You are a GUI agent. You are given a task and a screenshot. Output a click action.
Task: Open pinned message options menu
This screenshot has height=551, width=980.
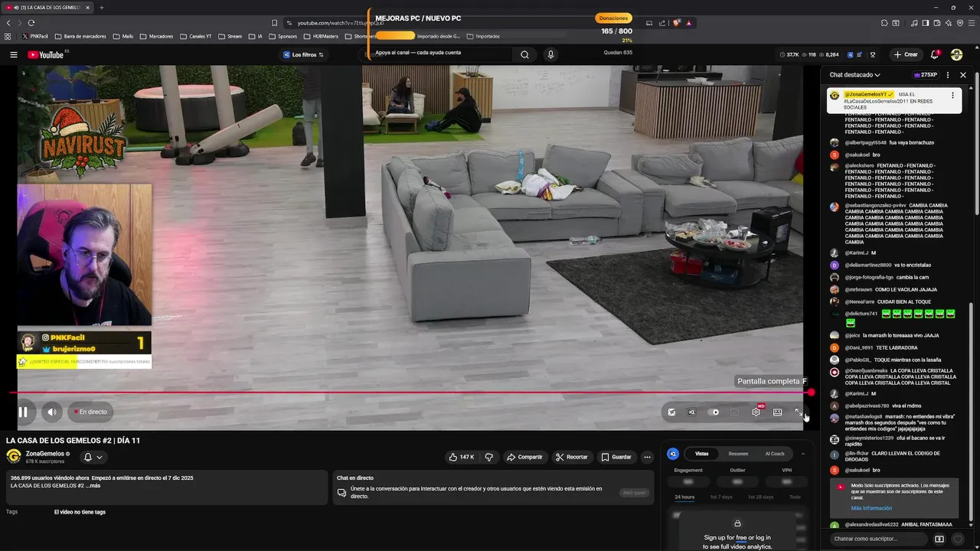952,96
